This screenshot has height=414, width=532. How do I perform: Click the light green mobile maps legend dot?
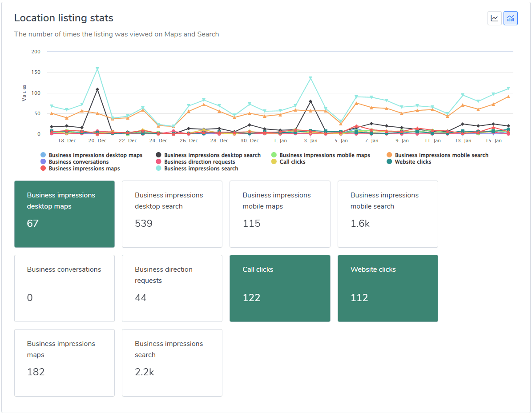click(274, 155)
